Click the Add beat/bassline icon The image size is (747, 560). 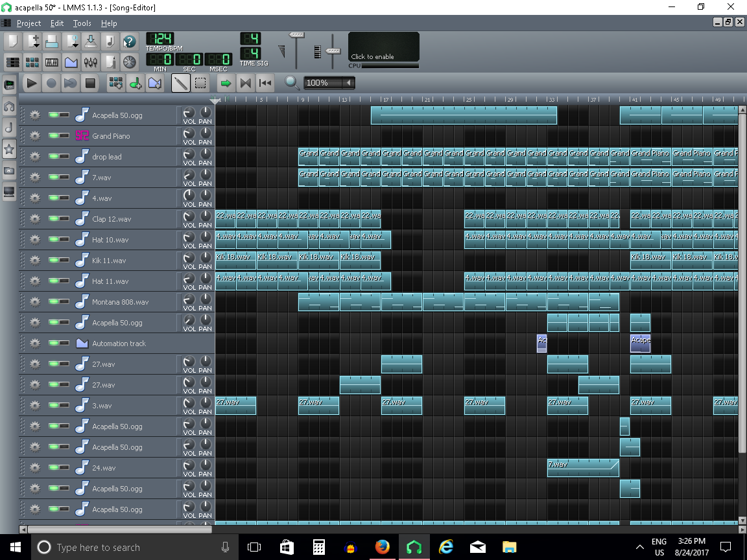115,83
